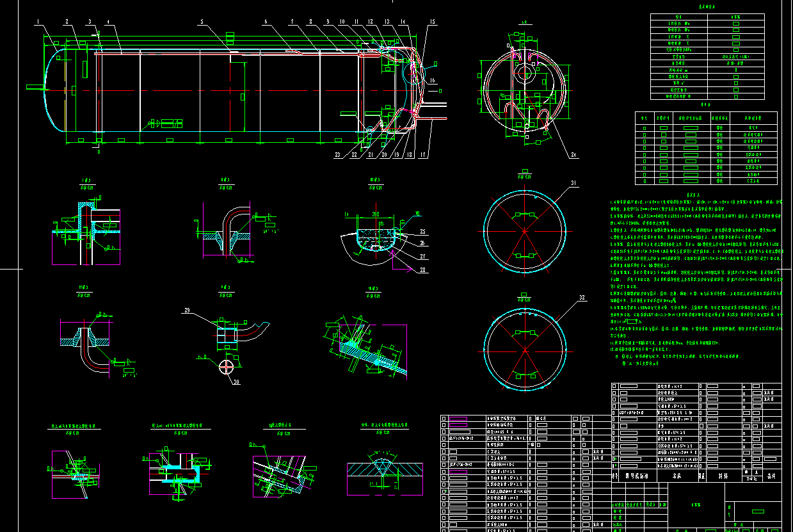The image size is (793, 532).
Task: Pick part callout number 15
Action: tap(432, 22)
